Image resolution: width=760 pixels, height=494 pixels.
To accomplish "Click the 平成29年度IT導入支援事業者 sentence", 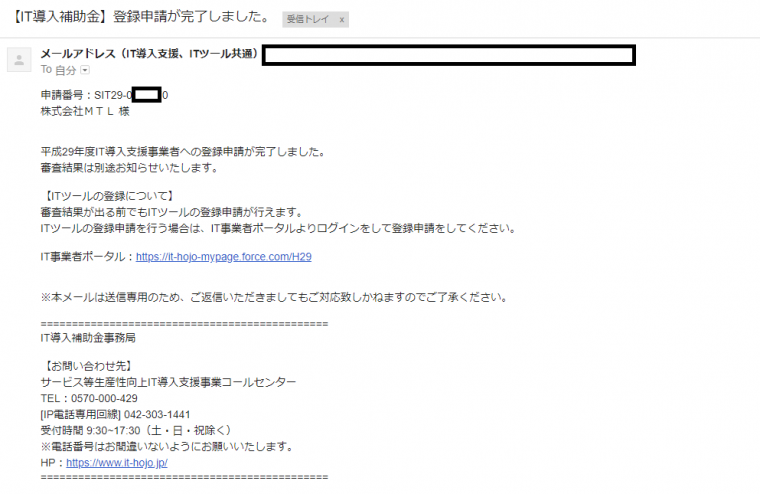I will pyautogui.click(x=183, y=152).
